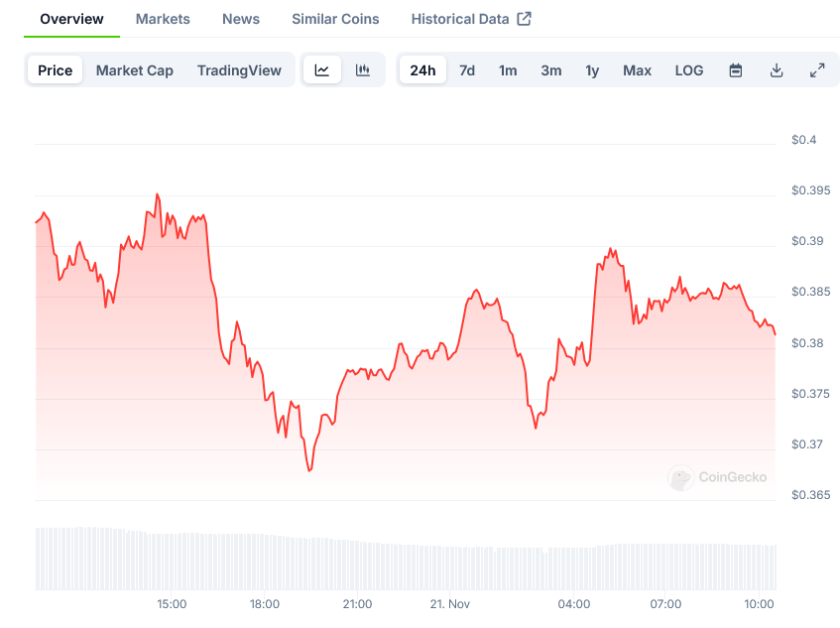Open the Similar Coins tab
This screenshot has width=840, height=628.
[x=335, y=19]
